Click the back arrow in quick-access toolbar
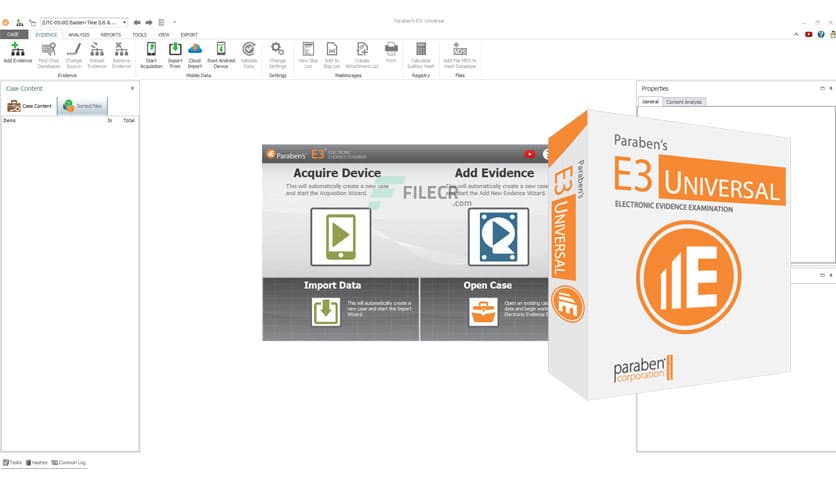 137,22
